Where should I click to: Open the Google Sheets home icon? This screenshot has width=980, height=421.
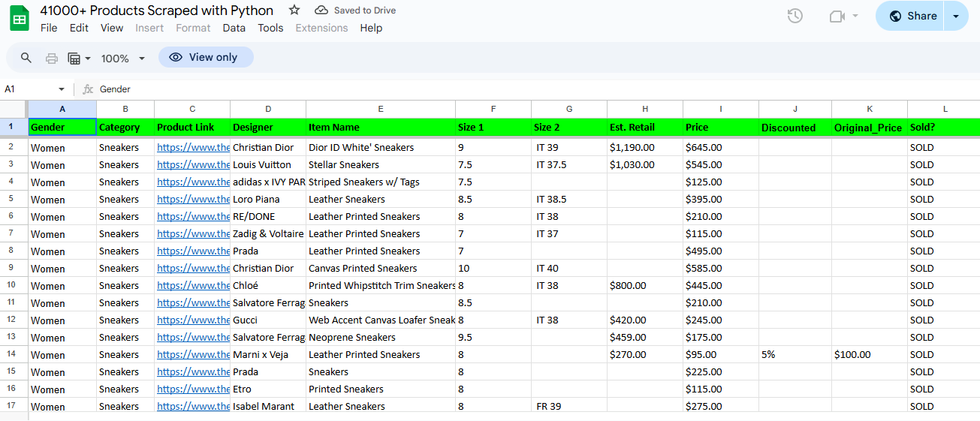19,18
